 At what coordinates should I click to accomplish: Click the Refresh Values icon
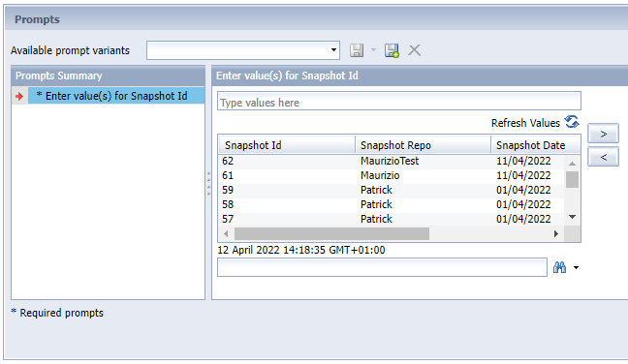pyautogui.click(x=572, y=122)
